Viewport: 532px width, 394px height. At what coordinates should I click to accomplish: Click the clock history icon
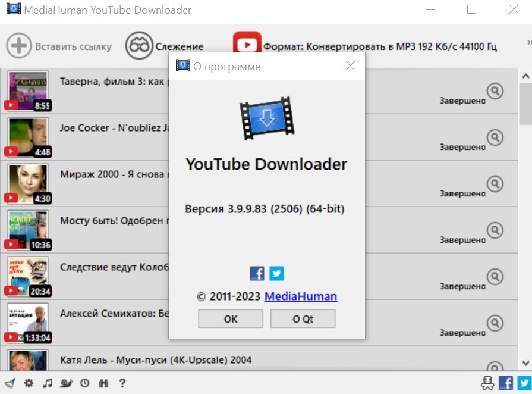coord(85,383)
